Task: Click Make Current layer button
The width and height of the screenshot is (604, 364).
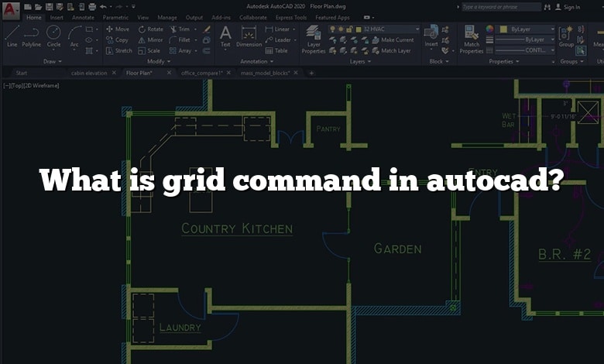Action: coord(393,39)
